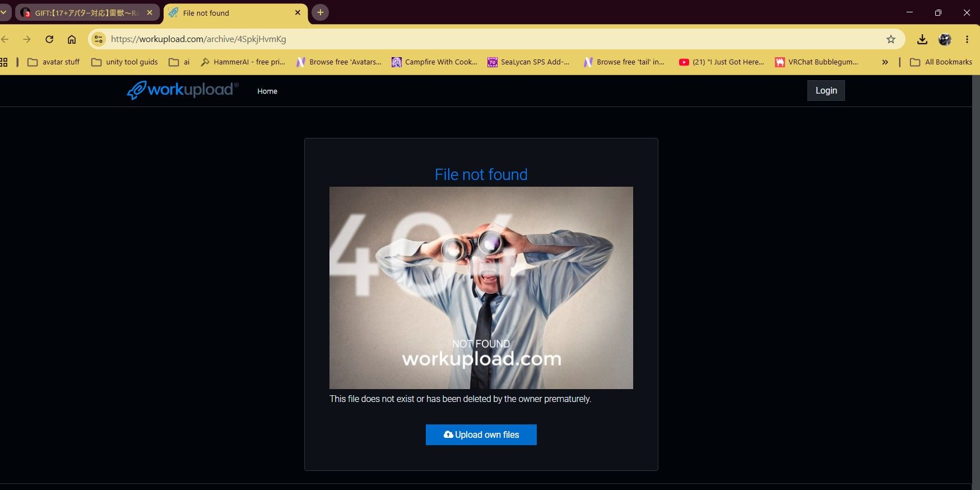
Task: Open the Chrome three-dot menu
Action: click(x=967, y=39)
